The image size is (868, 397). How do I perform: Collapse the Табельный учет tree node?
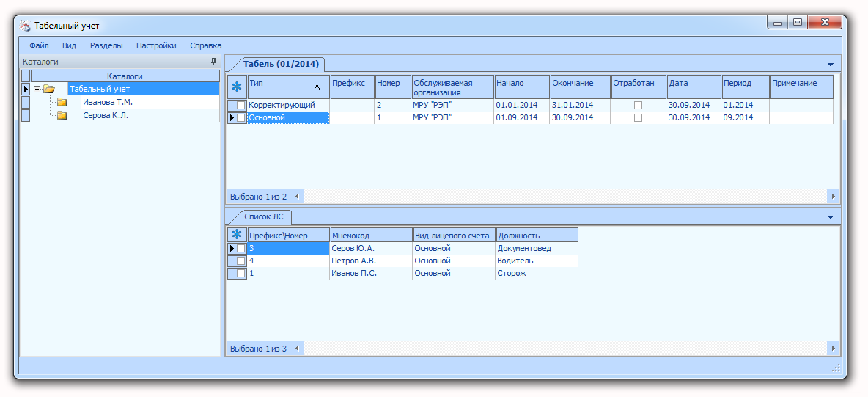pyautogui.click(x=37, y=89)
